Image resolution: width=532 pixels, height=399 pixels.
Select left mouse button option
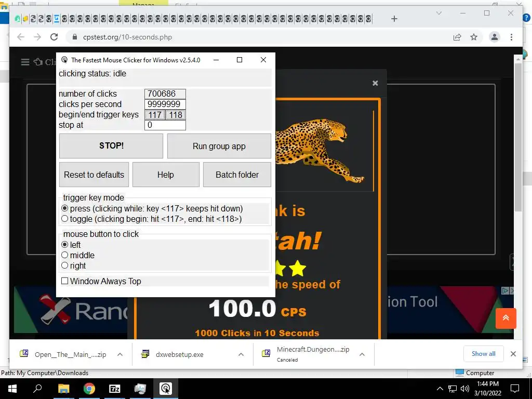click(65, 245)
